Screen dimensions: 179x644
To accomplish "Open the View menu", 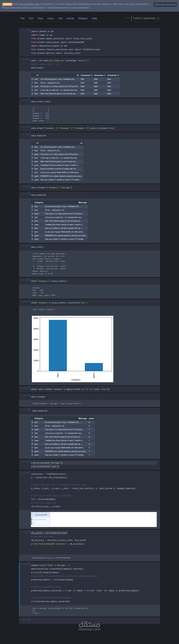I will 40,18.
